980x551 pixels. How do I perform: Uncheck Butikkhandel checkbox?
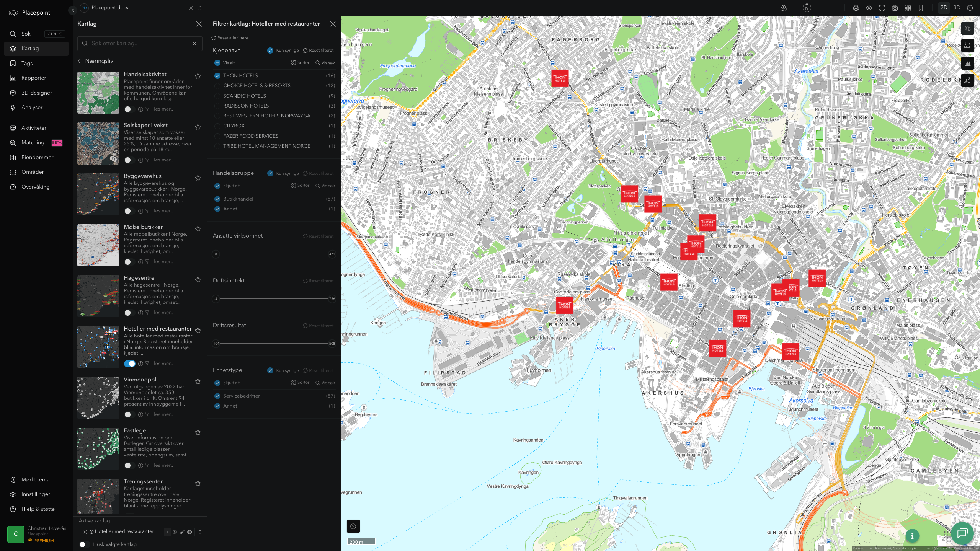217,199
